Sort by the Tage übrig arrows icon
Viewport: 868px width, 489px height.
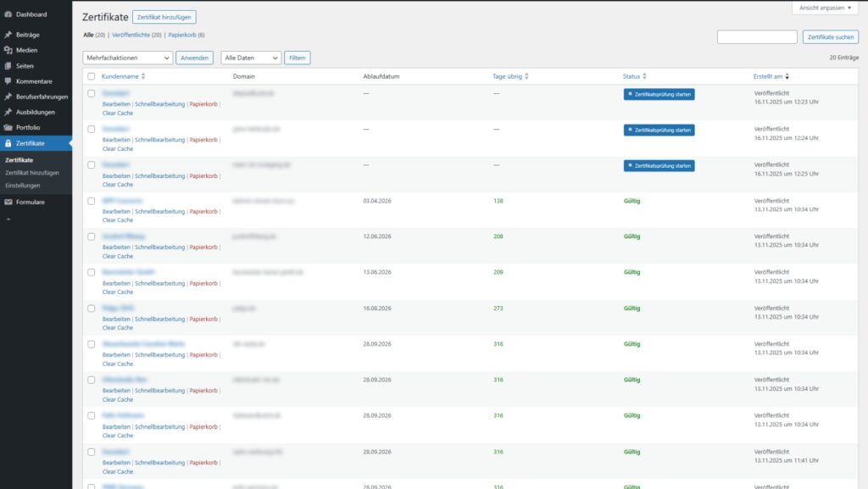click(526, 76)
